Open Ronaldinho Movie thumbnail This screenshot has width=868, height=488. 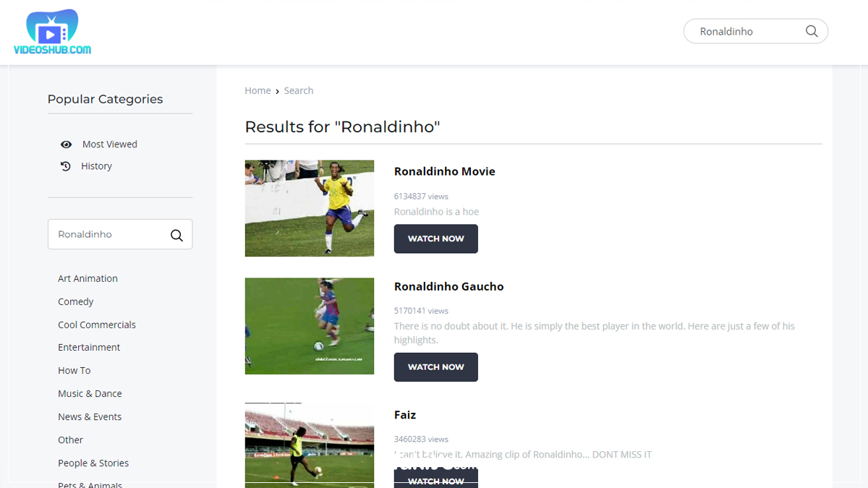[310, 208]
